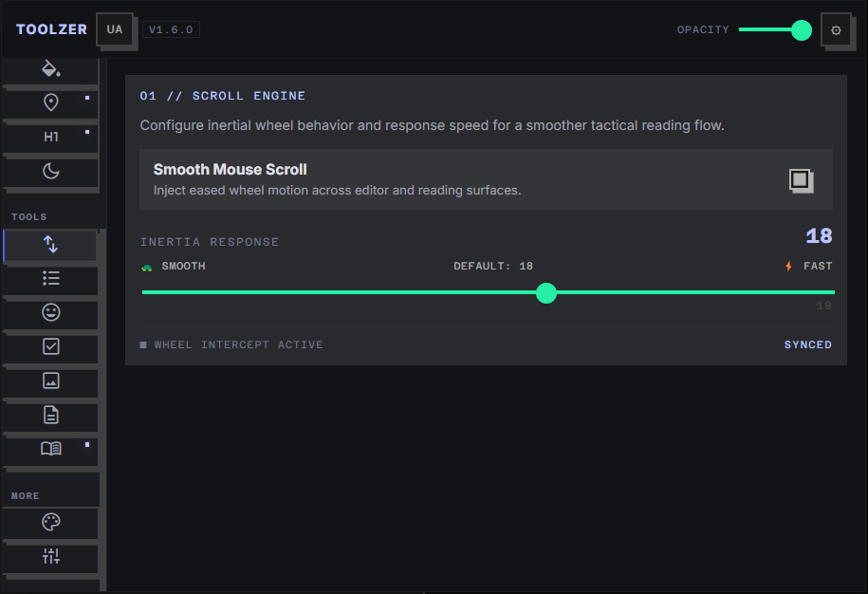Click the MORE sidebar section label
The image size is (868, 594).
tap(26, 496)
